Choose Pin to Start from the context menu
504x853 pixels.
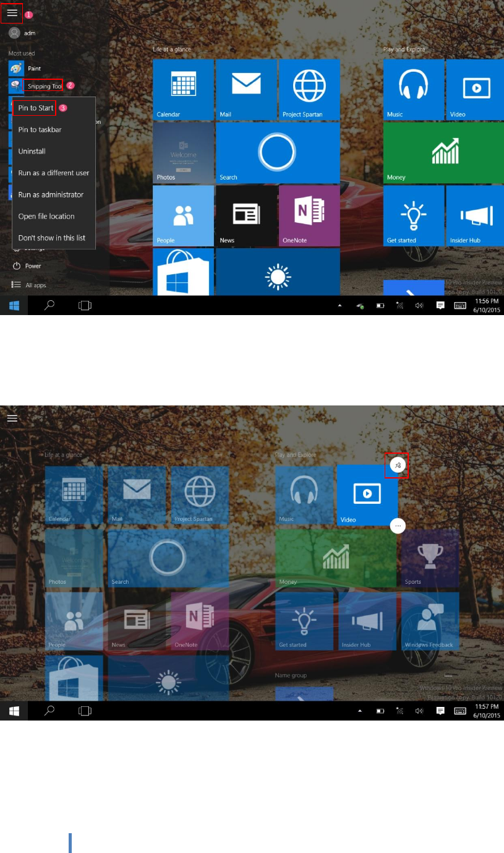coord(36,108)
